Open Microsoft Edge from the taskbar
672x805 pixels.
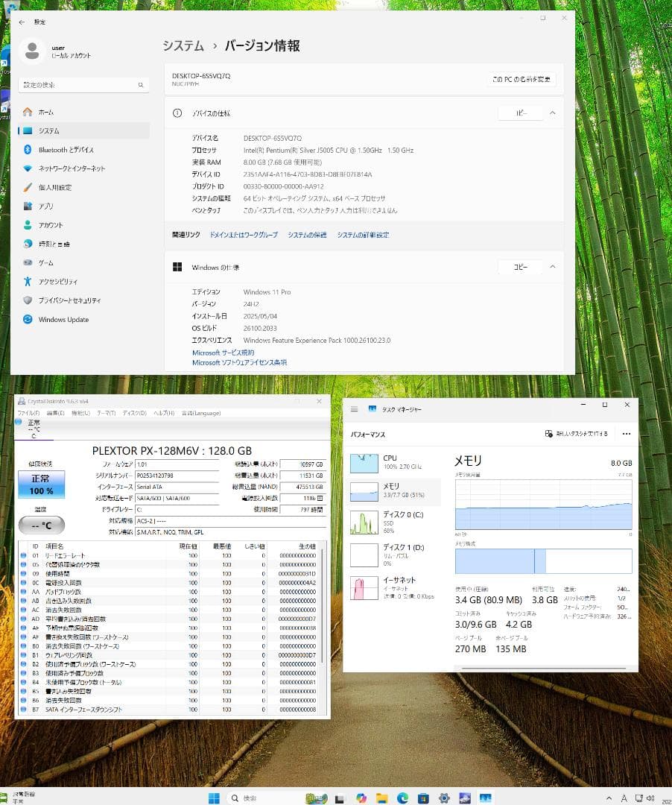(x=402, y=798)
